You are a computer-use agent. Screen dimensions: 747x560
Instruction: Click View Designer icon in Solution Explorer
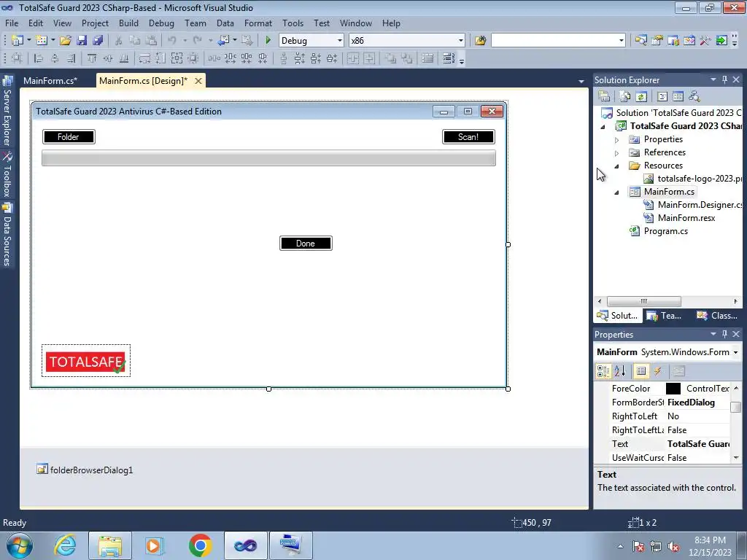678,96
